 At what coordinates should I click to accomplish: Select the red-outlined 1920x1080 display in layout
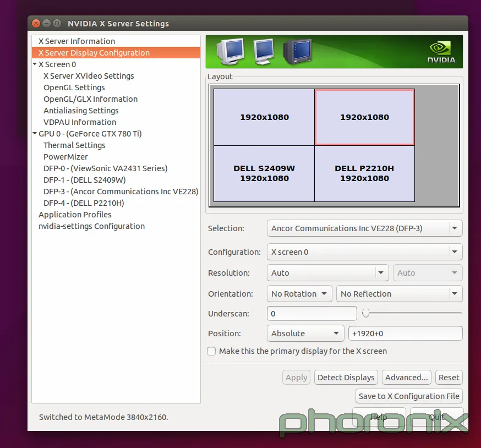click(x=365, y=117)
